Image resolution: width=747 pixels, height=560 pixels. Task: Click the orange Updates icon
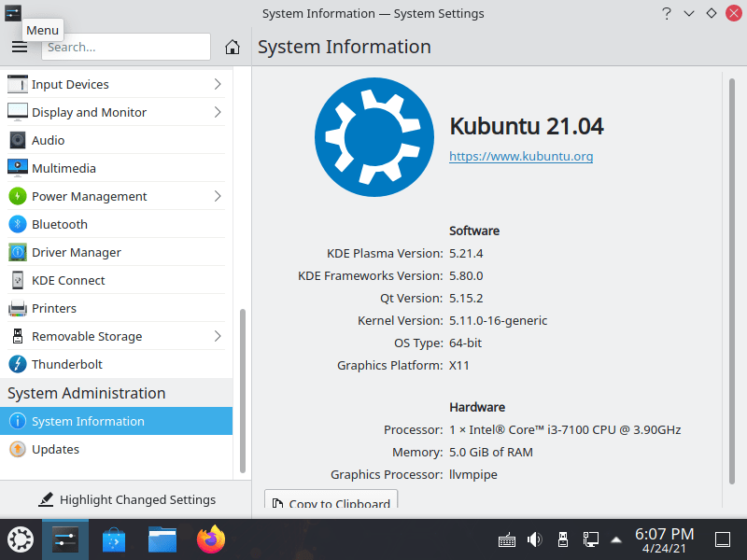point(18,449)
